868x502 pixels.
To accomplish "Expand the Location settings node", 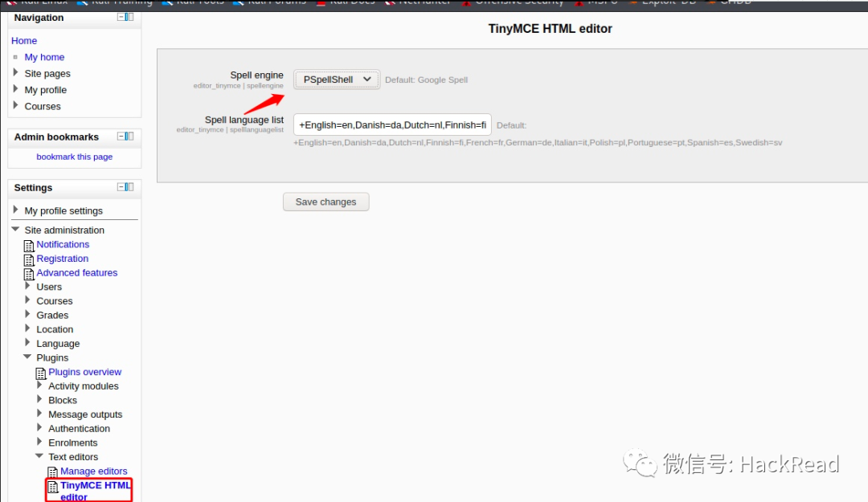I will point(27,329).
